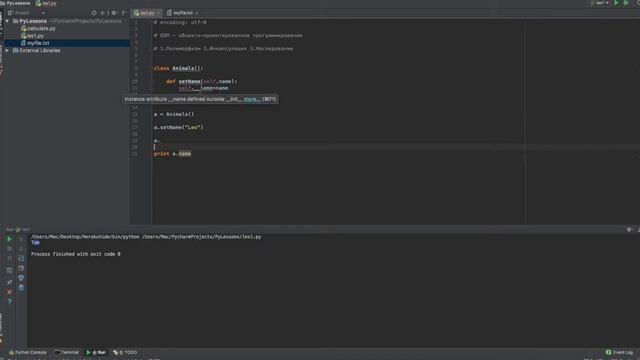The image size is (640, 360).
Task: Open Run panel settings gear on the right
Action: click(629, 230)
